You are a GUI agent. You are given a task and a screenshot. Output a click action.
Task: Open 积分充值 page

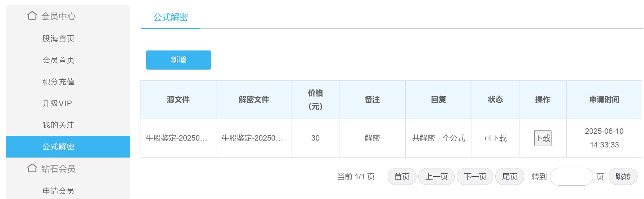point(58,82)
